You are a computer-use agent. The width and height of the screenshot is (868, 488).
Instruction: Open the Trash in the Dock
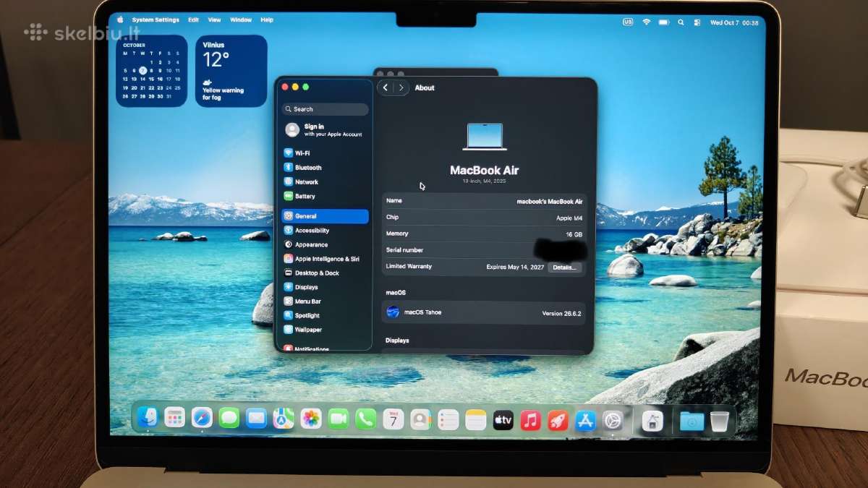[720, 421]
